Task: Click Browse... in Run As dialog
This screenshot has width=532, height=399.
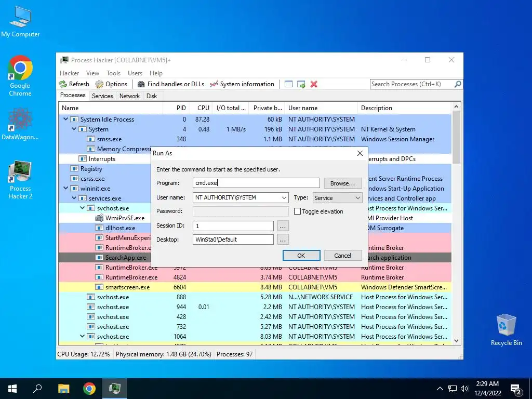Action: point(343,183)
